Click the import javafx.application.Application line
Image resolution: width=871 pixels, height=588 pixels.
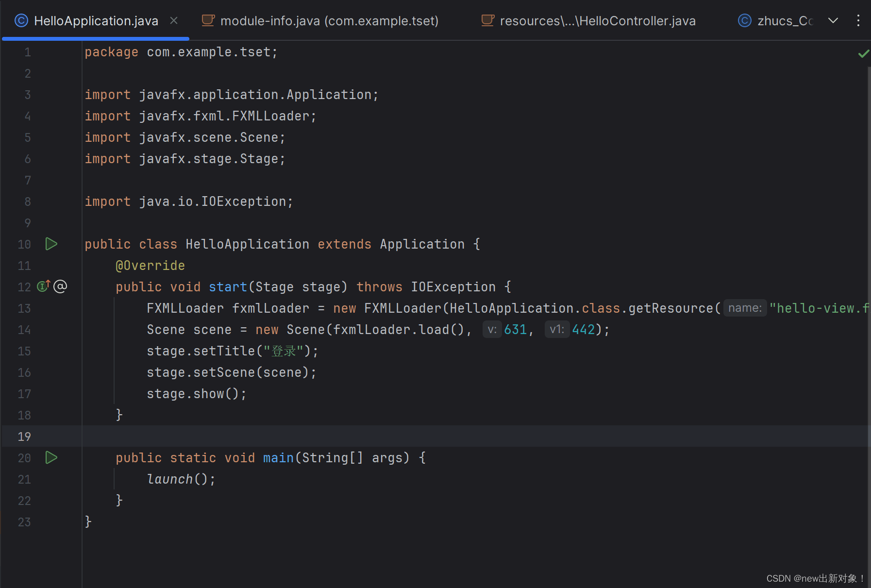[232, 95]
